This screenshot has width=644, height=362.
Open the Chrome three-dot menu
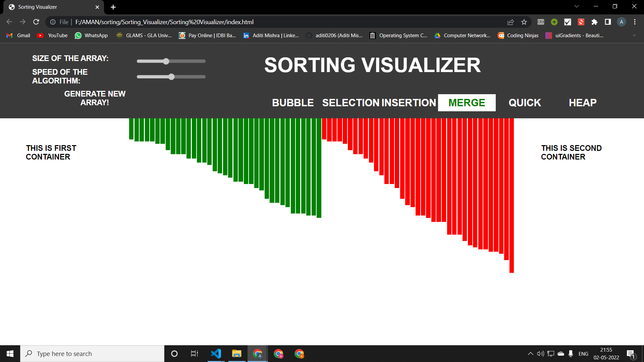pos(635,22)
